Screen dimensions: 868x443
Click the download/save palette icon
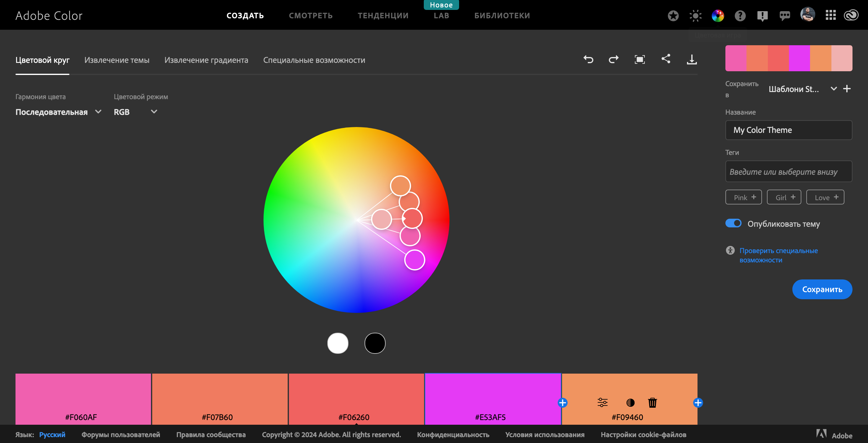(691, 59)
